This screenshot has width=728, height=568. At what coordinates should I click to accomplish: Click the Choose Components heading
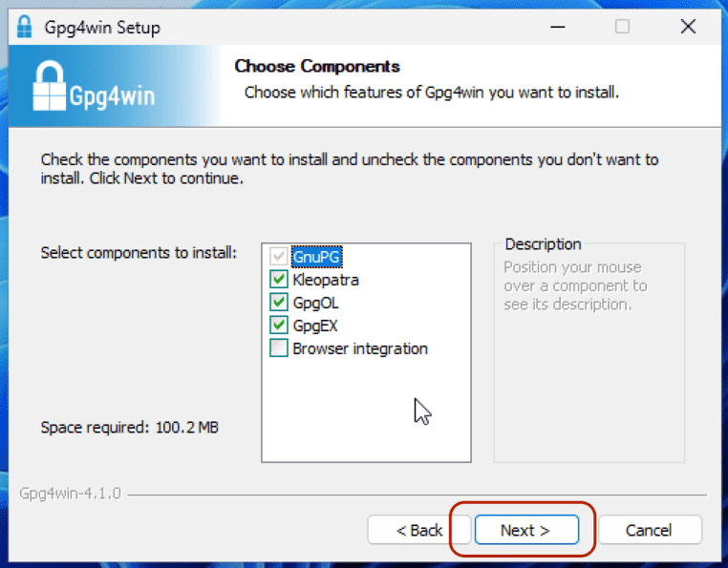pyautogui.click(x=317, y=67)
